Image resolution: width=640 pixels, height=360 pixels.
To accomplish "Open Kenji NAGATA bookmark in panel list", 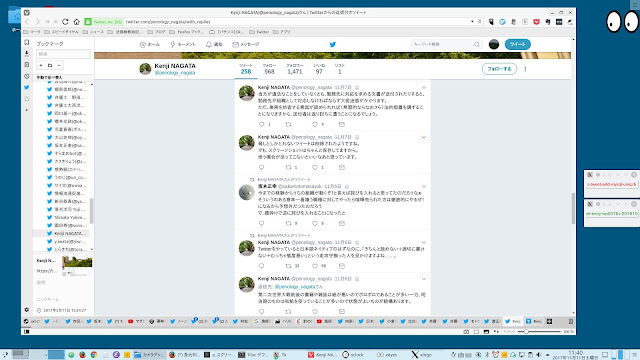I will [67, 233].
